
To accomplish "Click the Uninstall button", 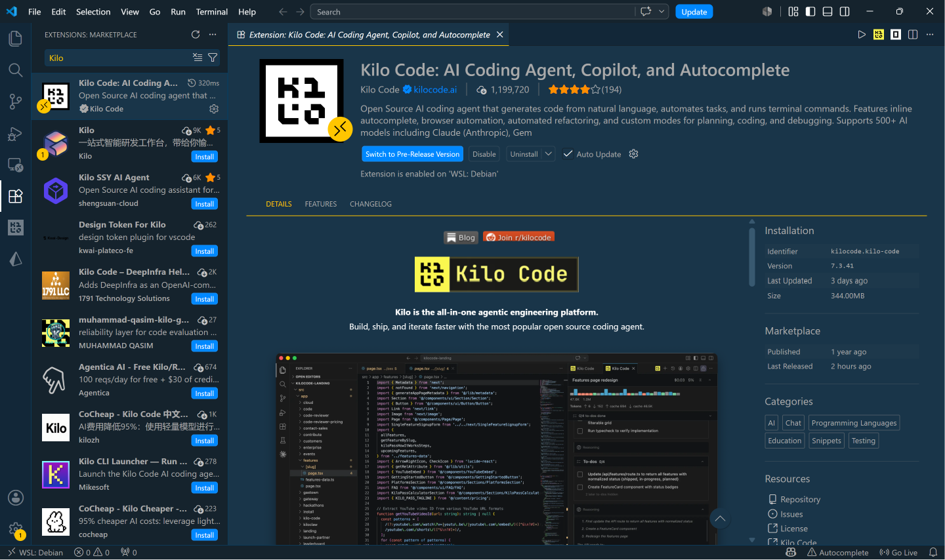I will point(524,154).
